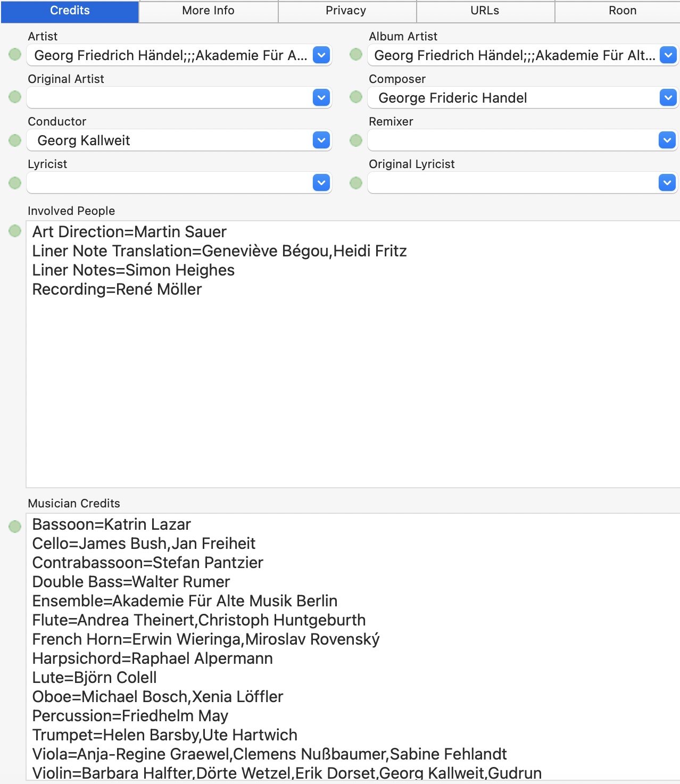Toggle the green dot beside Composer field

pyautogui.click(x=356, y=97)
